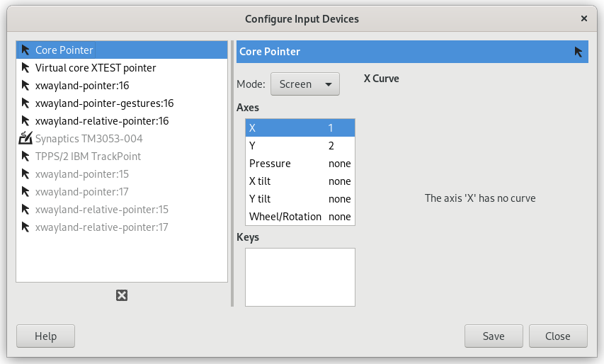Click the value 1 for X axis

coord(331,128)
